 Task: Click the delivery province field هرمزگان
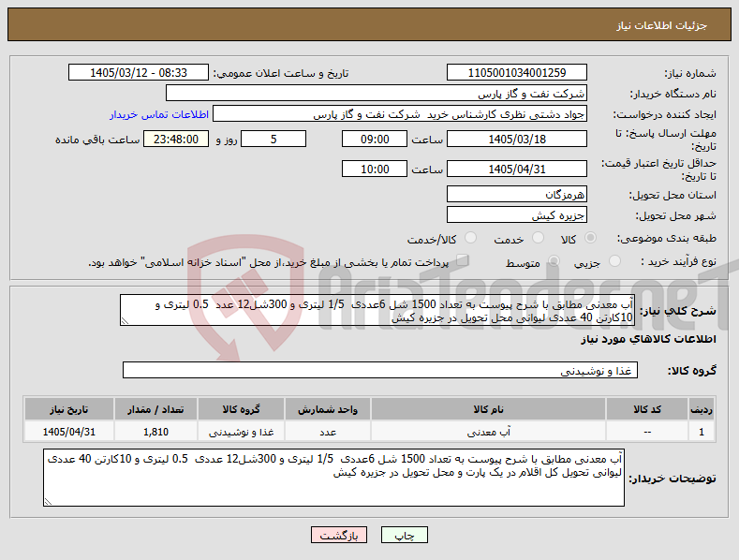(x=516, y=194)
